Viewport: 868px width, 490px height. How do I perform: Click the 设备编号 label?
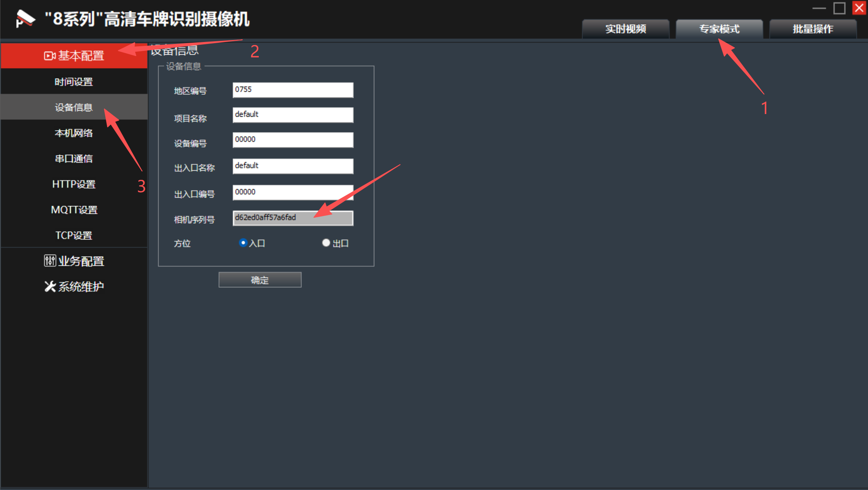(190, 143)
